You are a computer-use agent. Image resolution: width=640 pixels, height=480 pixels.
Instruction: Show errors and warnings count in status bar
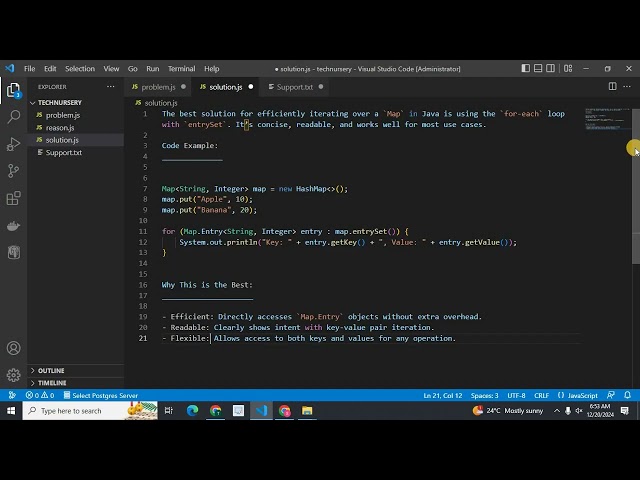pyautogui.click(x=40, y=395)
